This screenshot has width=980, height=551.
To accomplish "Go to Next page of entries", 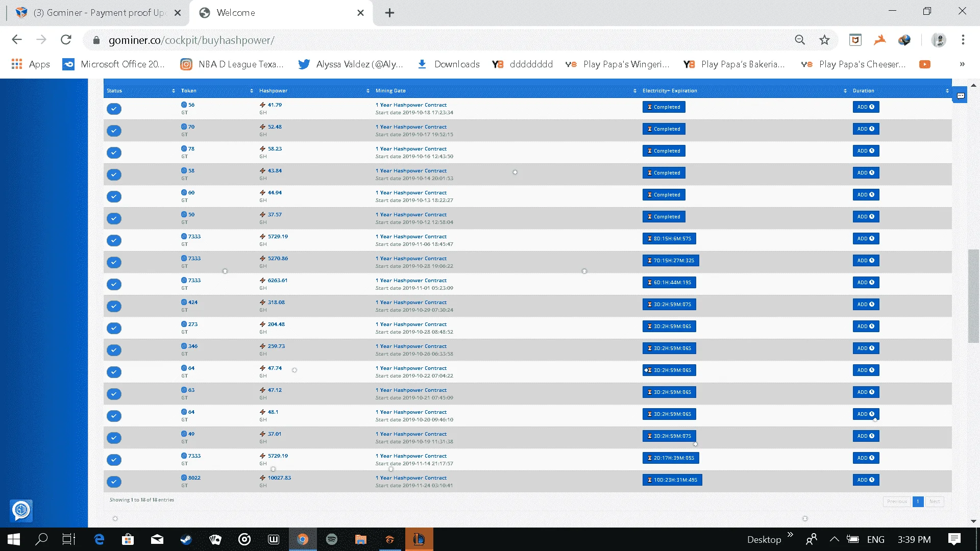I will pyautogui.click(x=935, y=502).
